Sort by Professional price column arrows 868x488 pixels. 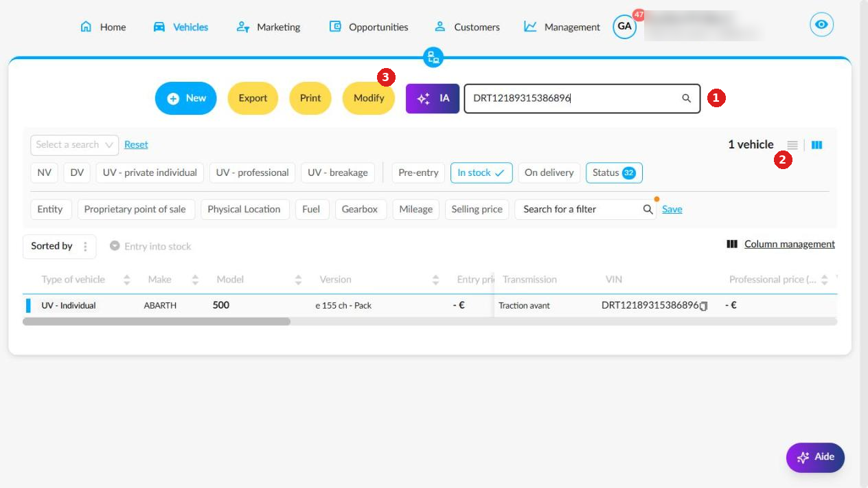[x=824, y=280]
